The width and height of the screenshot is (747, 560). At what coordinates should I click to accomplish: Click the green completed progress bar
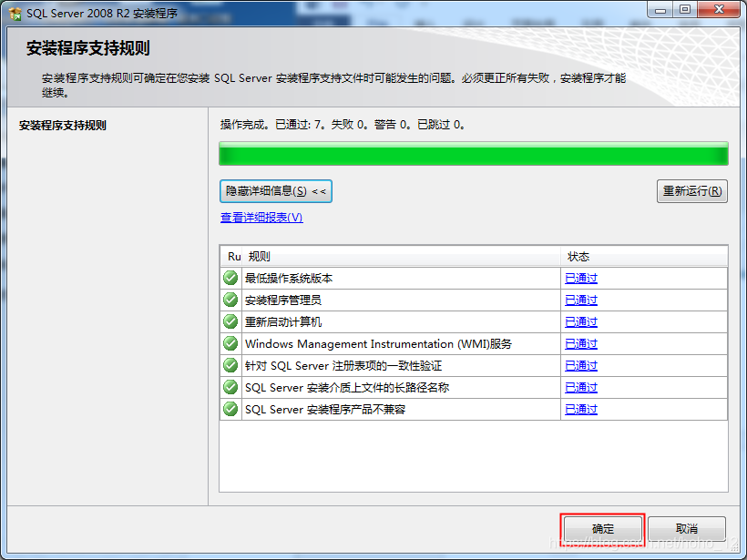tap(474, 154)
